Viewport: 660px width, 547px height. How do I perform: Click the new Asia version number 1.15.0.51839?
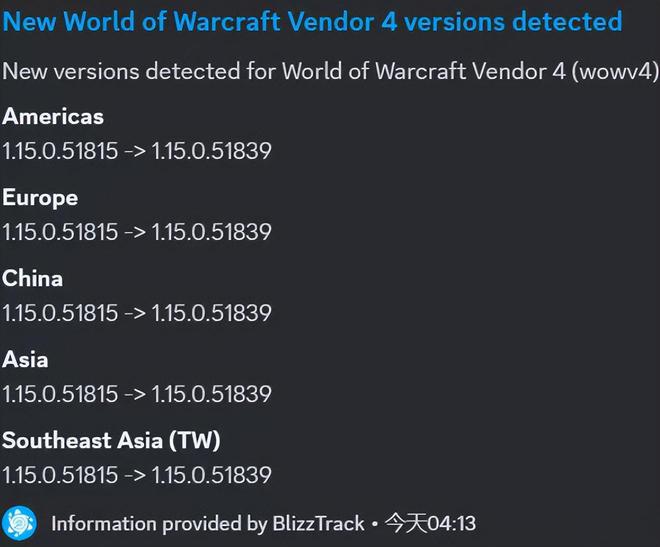(x=212, y=394)
